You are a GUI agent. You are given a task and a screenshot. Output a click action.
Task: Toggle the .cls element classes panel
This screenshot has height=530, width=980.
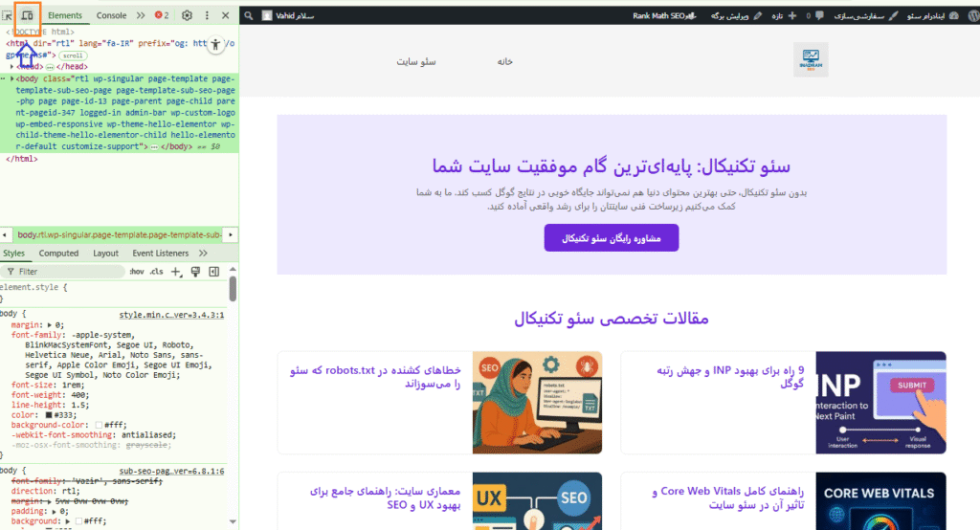(157, 272)
